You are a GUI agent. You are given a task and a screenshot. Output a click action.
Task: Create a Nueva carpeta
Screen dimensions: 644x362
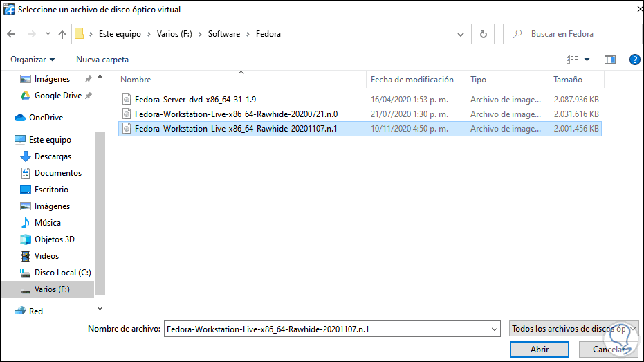coord(102,60)
